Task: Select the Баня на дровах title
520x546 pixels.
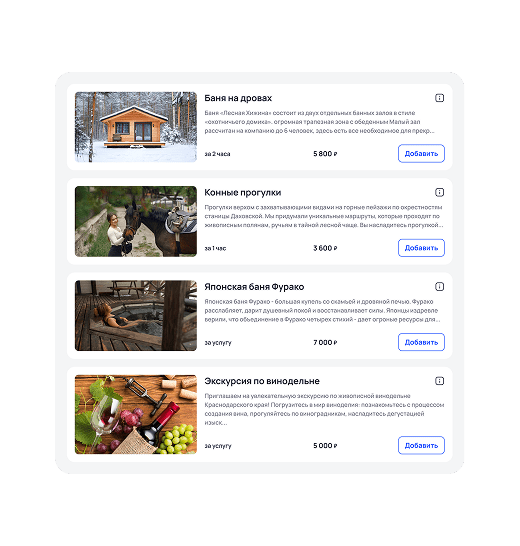Action: coord(238,98)
